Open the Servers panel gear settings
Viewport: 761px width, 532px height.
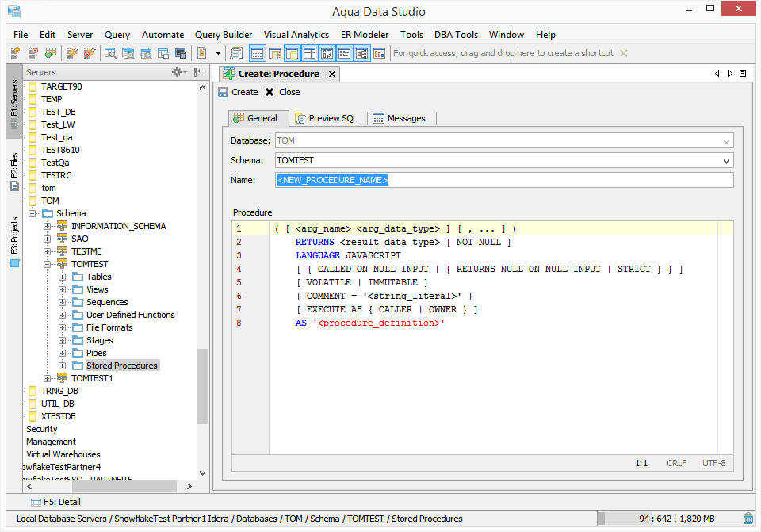click(x=177, y=72)
